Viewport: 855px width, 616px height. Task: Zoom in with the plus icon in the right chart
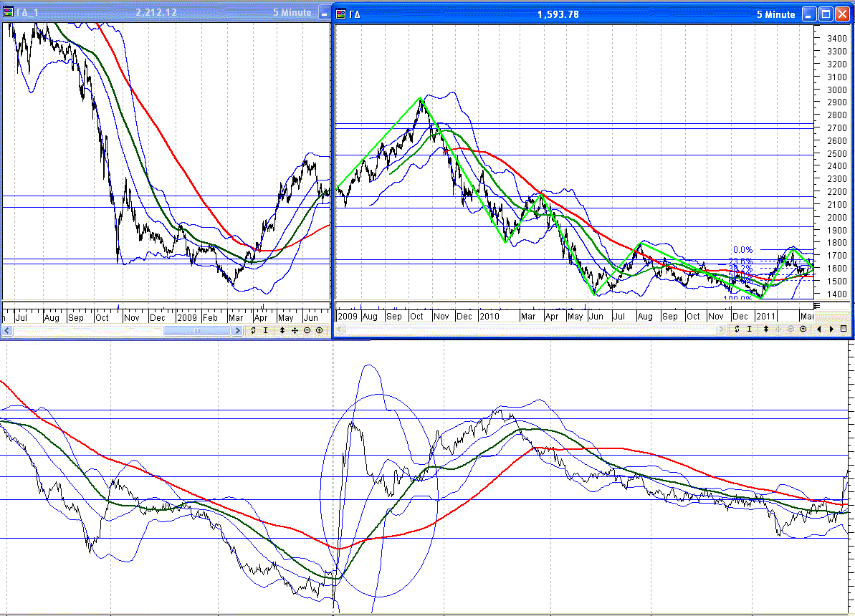(x=803, y=329)
